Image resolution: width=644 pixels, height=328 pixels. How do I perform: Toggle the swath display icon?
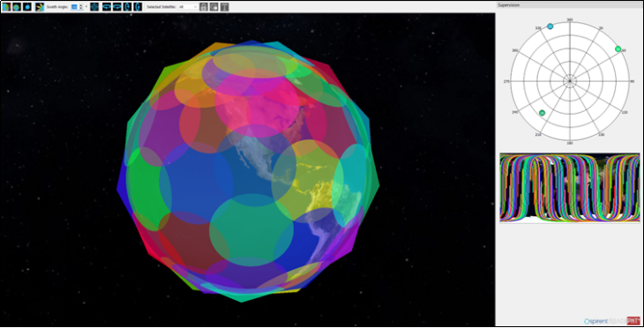click(x=40, y=7)
